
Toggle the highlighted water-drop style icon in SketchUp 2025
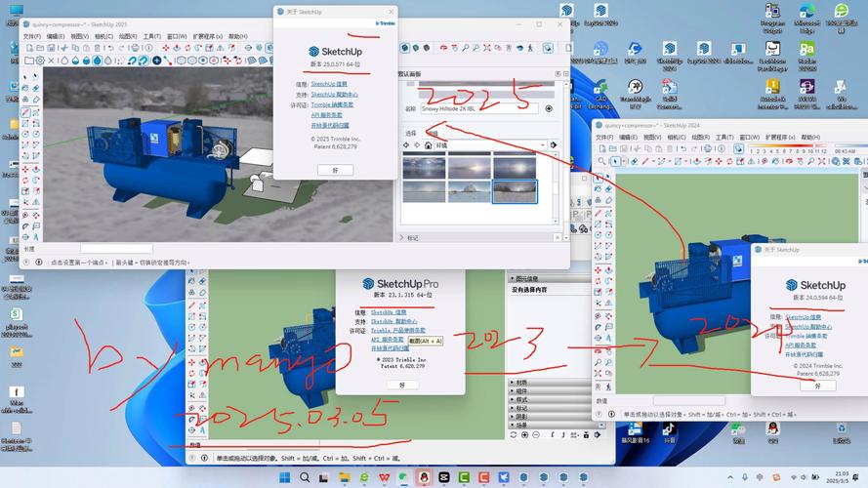98,61
